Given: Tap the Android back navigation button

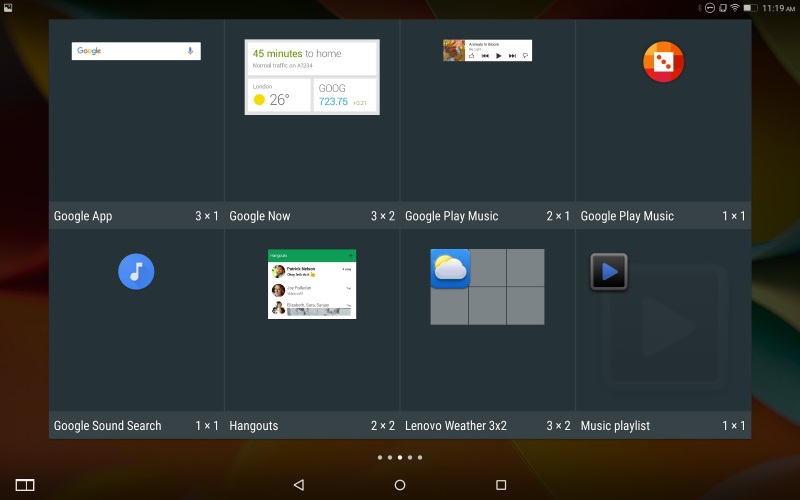Looking at the screenshot, I should (x=299, y=485).
